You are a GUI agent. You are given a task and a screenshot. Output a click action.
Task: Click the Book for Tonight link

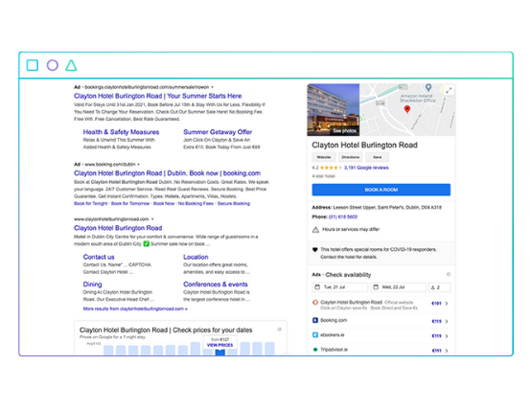[91, 204]
